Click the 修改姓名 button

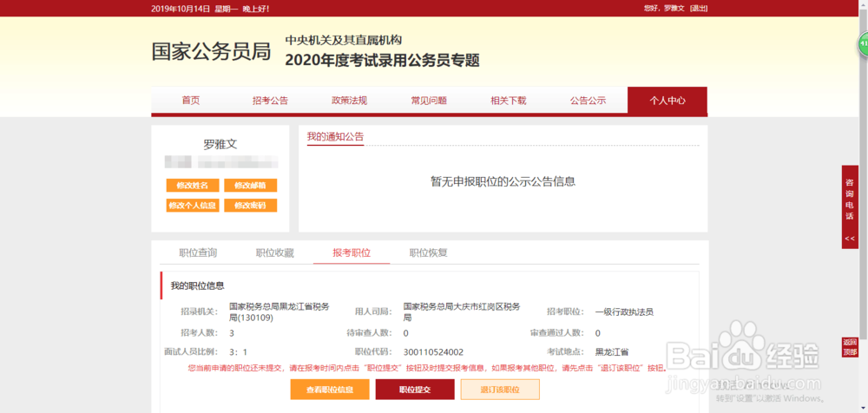point(193,186)
